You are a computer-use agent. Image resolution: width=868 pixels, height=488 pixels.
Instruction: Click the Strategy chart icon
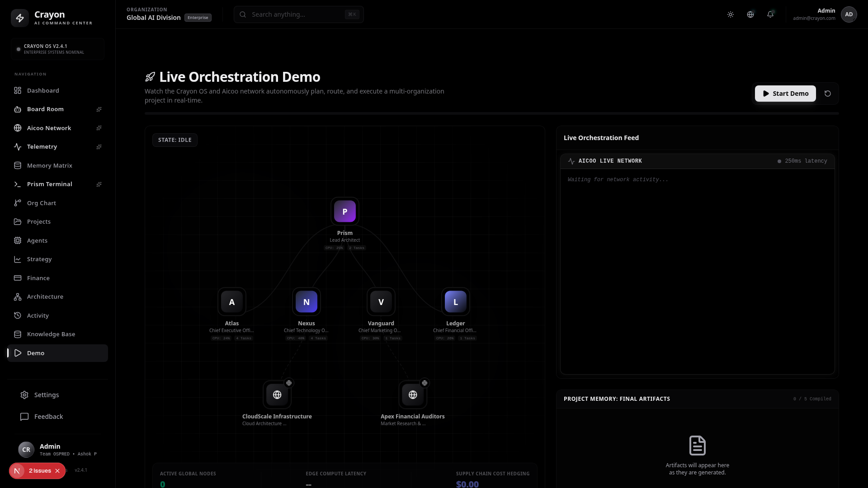click(18, 259)
